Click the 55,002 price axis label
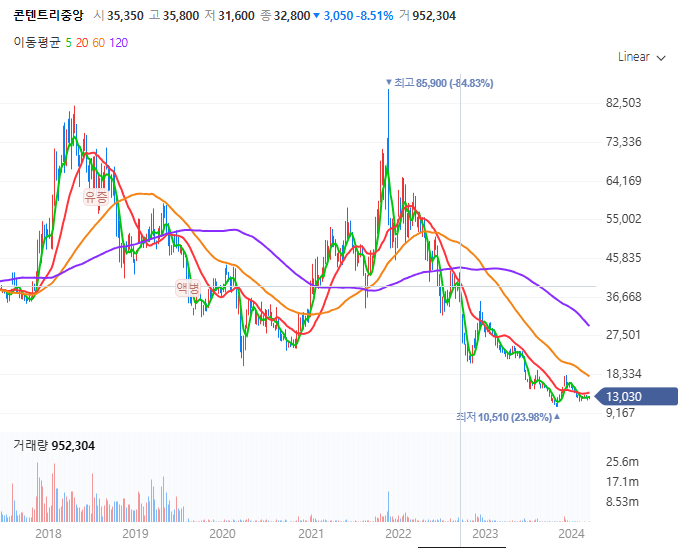This screenshot has height=548, width=681. pos(623,219)
